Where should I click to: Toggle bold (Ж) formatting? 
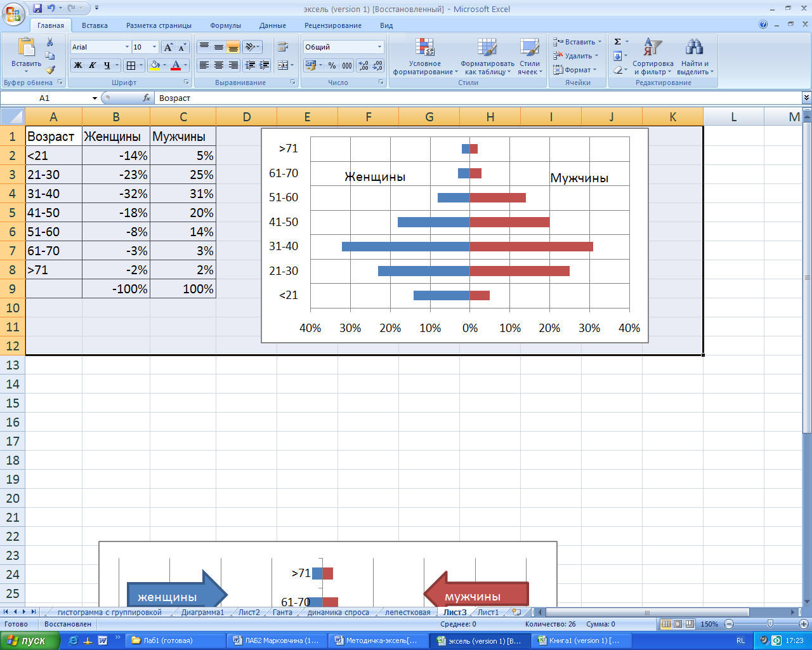pyautogui.click(x=77, y=65)
